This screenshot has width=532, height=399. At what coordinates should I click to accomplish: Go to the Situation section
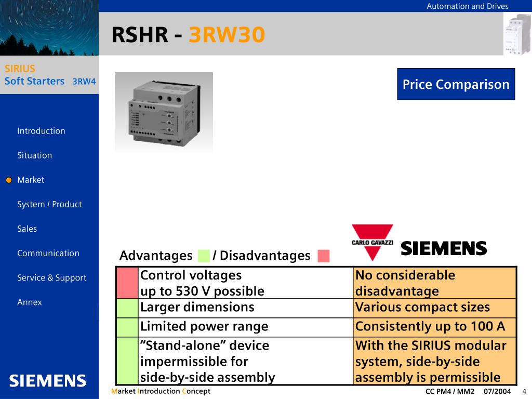point(35,155)
